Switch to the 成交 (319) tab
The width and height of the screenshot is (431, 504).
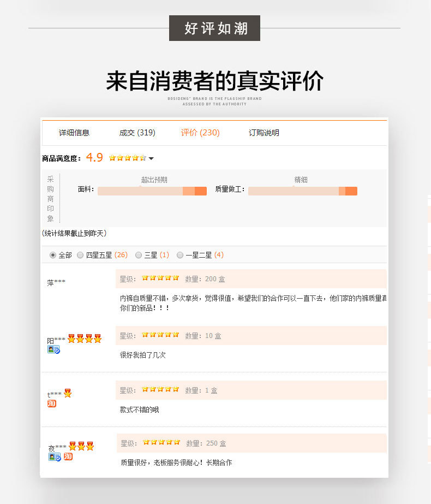[x=137, y=133]
